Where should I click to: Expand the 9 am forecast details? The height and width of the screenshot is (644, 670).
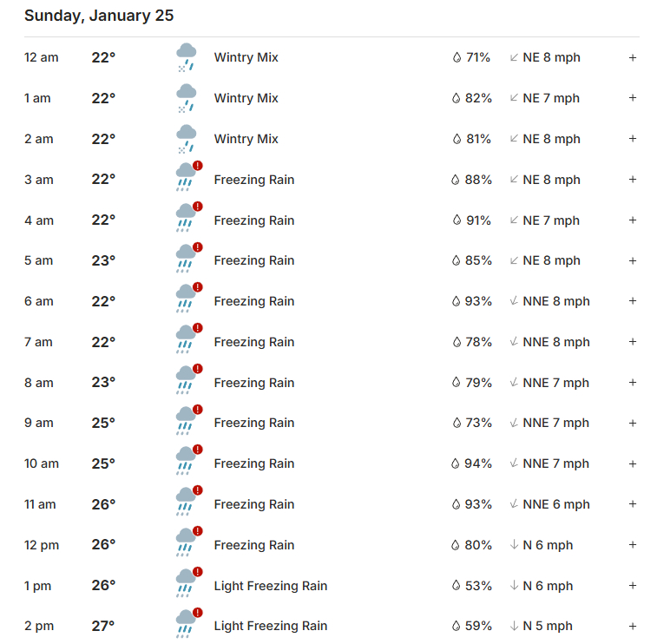tap(633, 423)
